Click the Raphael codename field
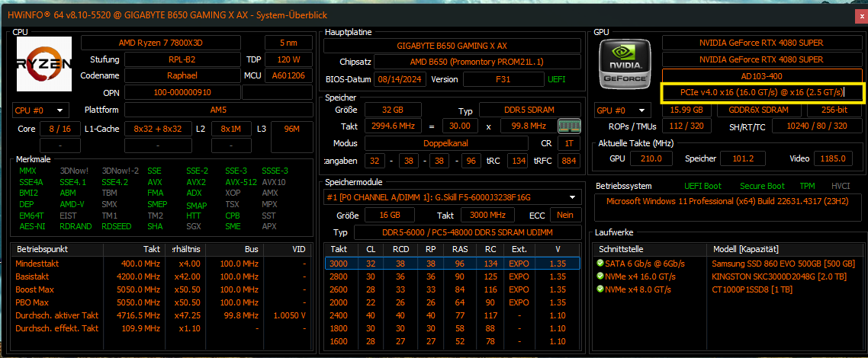868x358 pixels. point(182,75)
